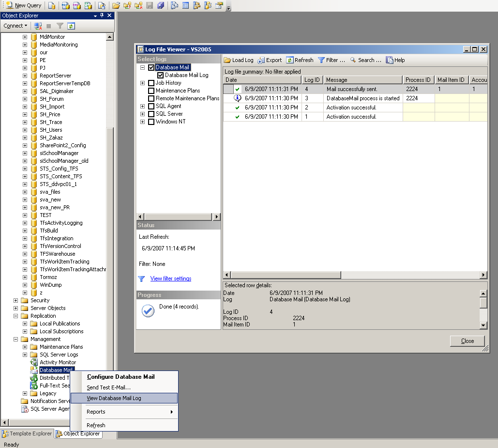498x448 pixels.
Task: Click down arrow of row details scrollbar
Action: coord(483,325)
